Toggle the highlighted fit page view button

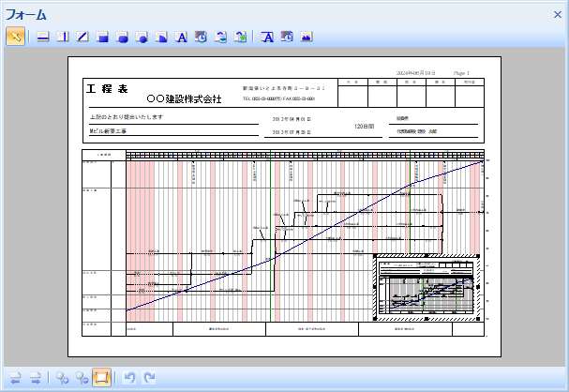[x=101, y=378]
